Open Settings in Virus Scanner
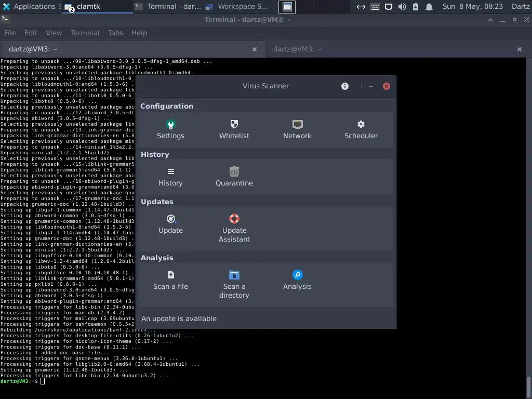Screen dimensions: 532x399 (x=170, y=129)
